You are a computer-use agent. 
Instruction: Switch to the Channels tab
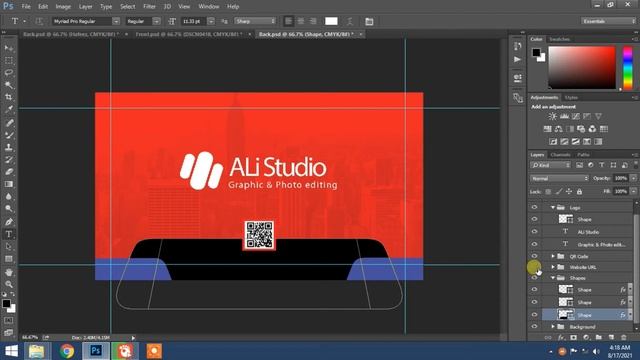pos(560,155)
